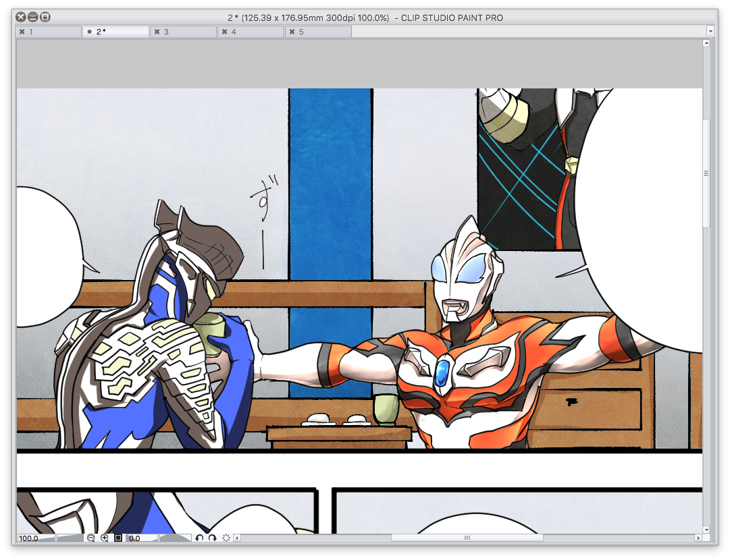Click the rotate canvas right icon

tap(212, 538)
